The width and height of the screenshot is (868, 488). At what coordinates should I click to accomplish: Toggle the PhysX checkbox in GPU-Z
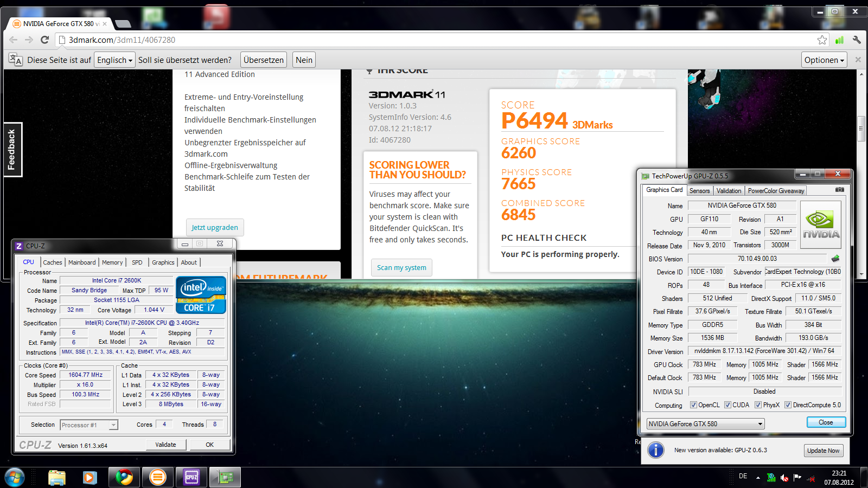click(x=758, y=405)
